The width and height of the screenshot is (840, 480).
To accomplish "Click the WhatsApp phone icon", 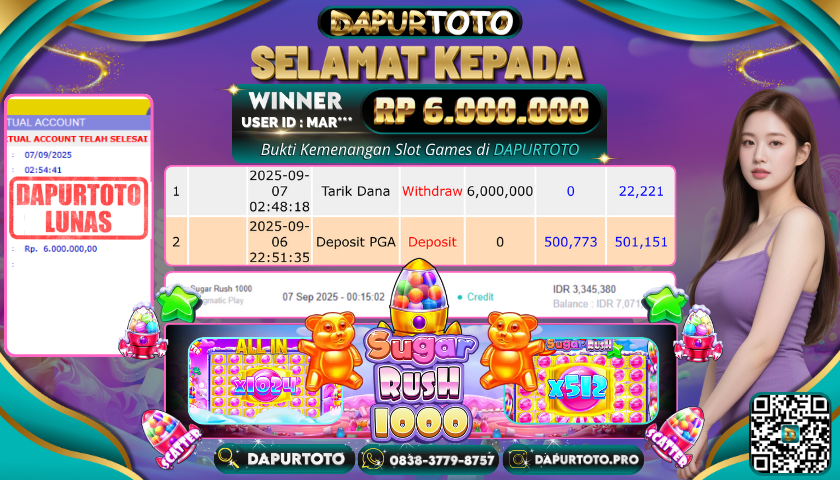I will [x=373, y=459].
